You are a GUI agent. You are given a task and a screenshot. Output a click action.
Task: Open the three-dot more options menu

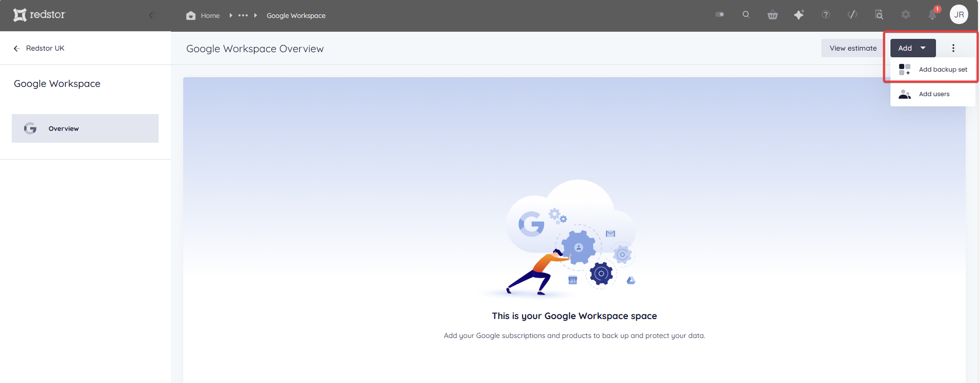pyautogui.click(x=953, y=48)
